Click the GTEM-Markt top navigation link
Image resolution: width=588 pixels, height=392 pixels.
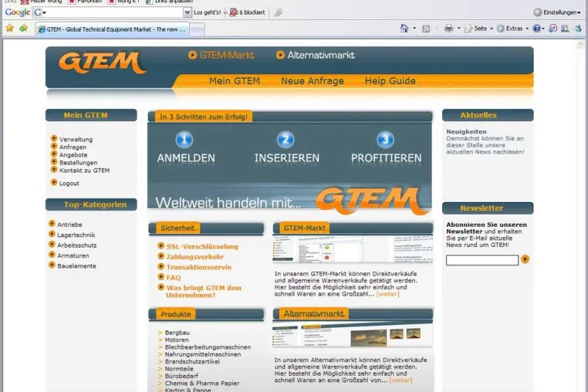[x=227, y=55]
